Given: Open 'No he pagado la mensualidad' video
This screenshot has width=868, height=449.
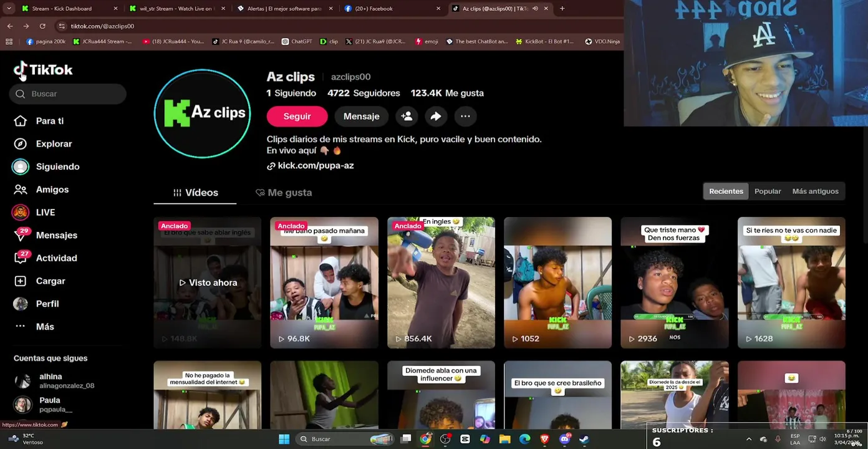Looking at the screenshot, I should [x=208, y=395].
